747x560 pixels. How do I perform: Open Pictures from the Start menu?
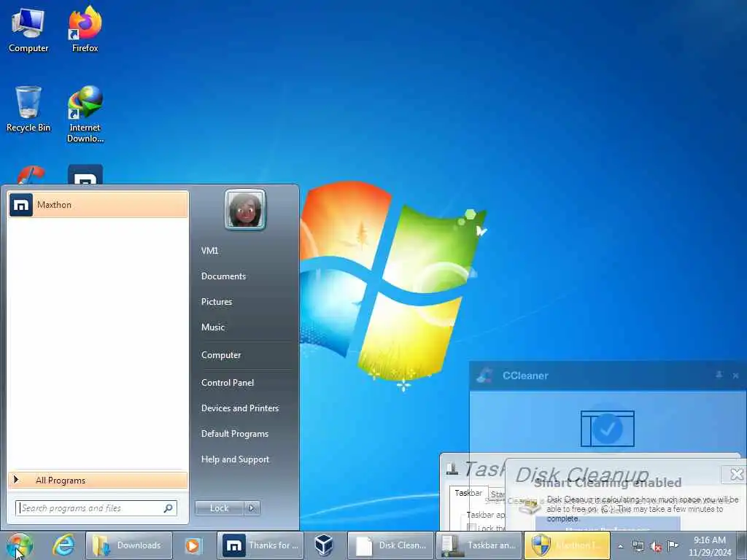pyautogui.click(x=217, y=302)
